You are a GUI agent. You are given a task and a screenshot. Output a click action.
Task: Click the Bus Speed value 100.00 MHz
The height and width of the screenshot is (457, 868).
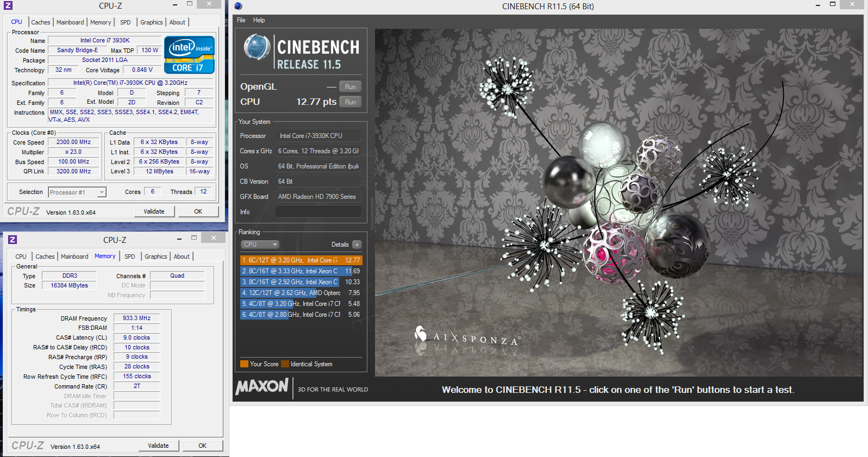tap(74, 162)
